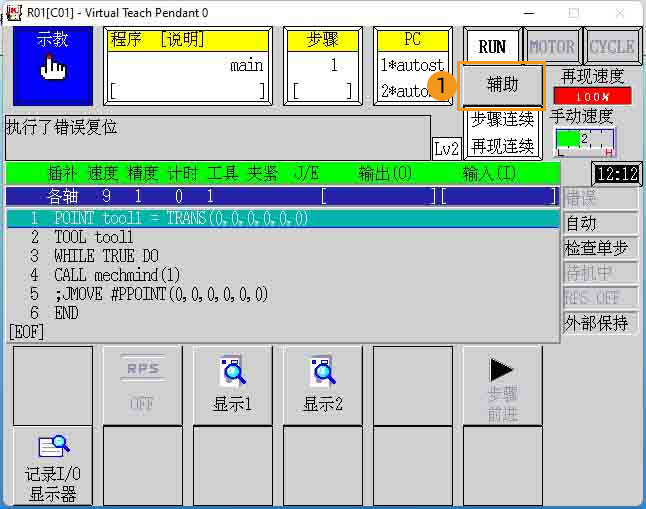Viewport: 646px width, 509px height.
Task: Click the 步骤前进 step forward arrow
Action: (503, 385)
